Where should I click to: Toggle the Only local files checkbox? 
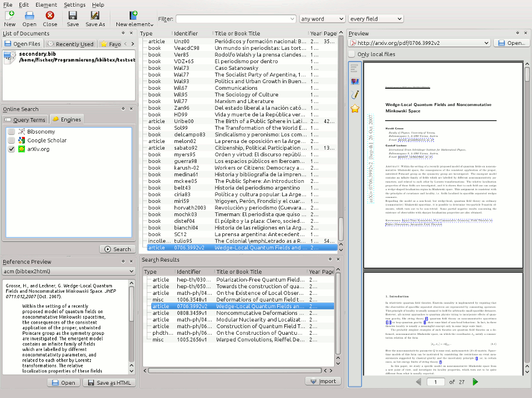click(352, 54)
